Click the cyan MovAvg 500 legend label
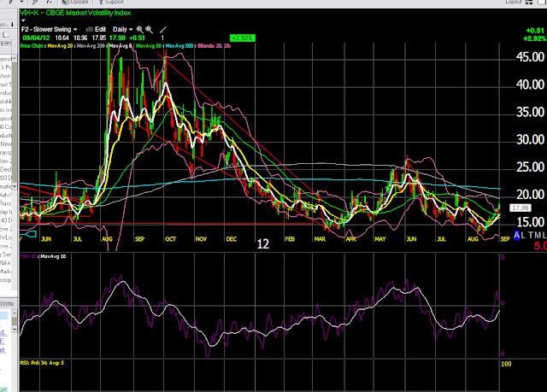Screen dimensions: 547x392 180,45
